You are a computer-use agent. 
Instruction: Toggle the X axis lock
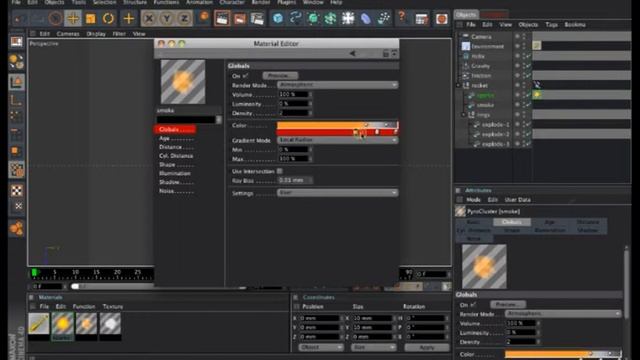coord(149,18)
